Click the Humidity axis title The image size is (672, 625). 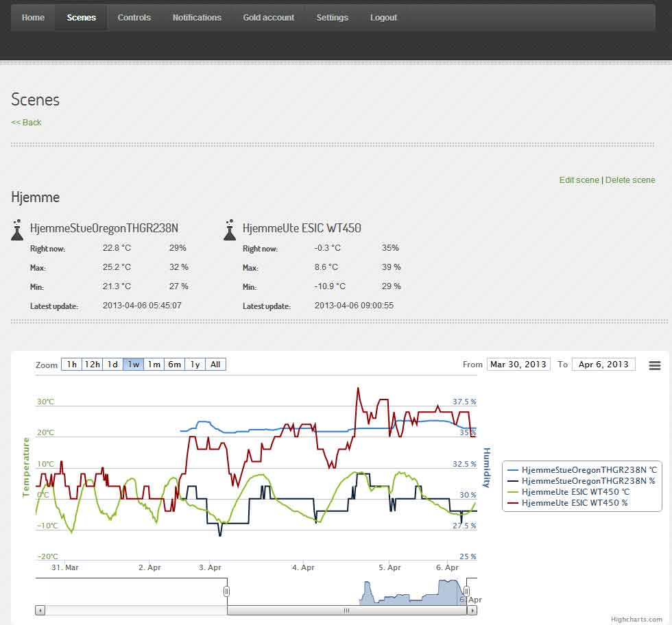coord(486,467)
